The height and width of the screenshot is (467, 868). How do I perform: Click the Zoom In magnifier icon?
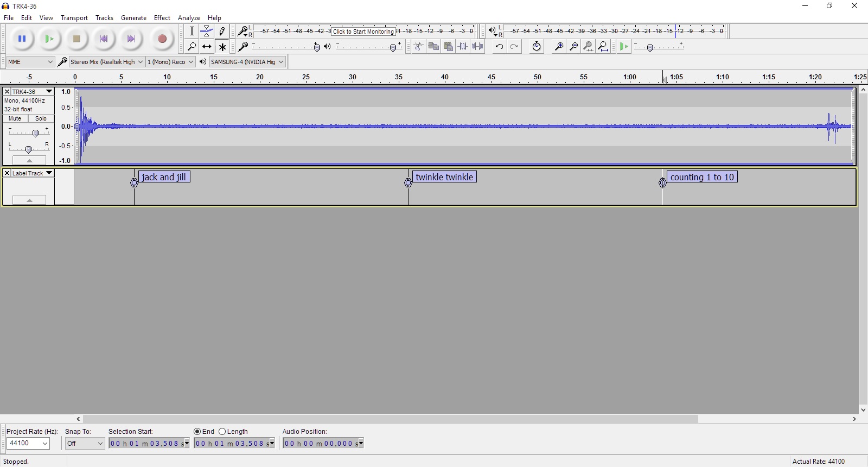tap(558, 47)
